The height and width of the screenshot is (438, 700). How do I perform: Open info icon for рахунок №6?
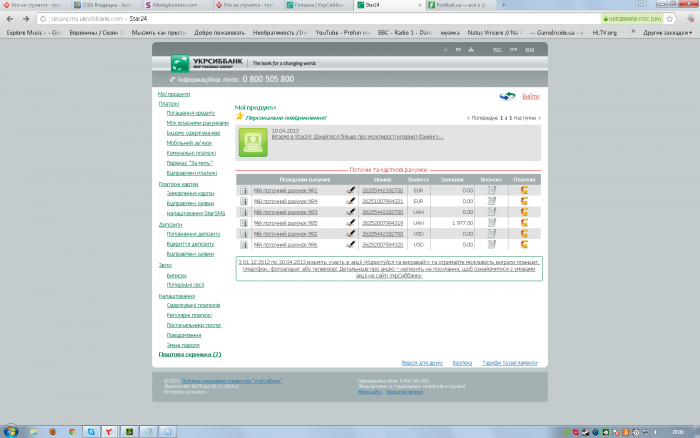coord(244,245)
